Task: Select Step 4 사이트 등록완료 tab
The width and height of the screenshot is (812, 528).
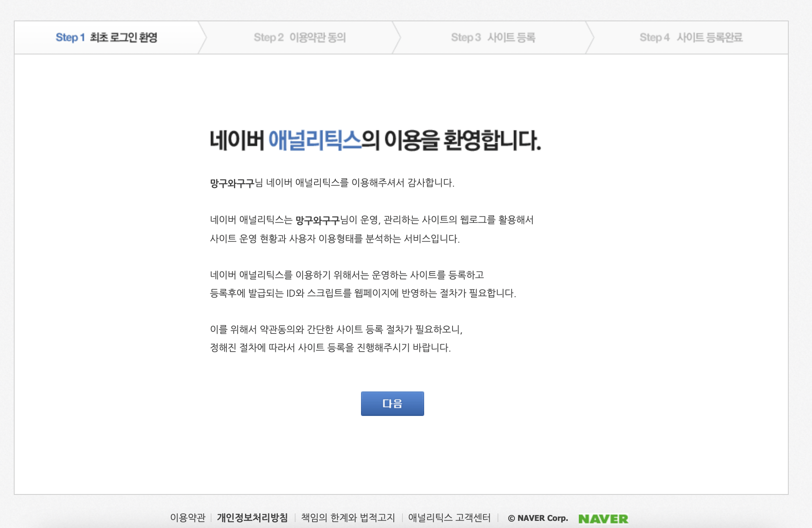Action: pos(691,37)
